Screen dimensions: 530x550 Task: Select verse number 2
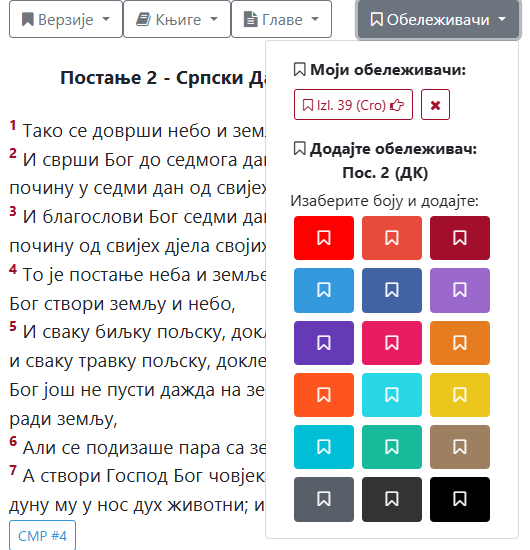13,154
